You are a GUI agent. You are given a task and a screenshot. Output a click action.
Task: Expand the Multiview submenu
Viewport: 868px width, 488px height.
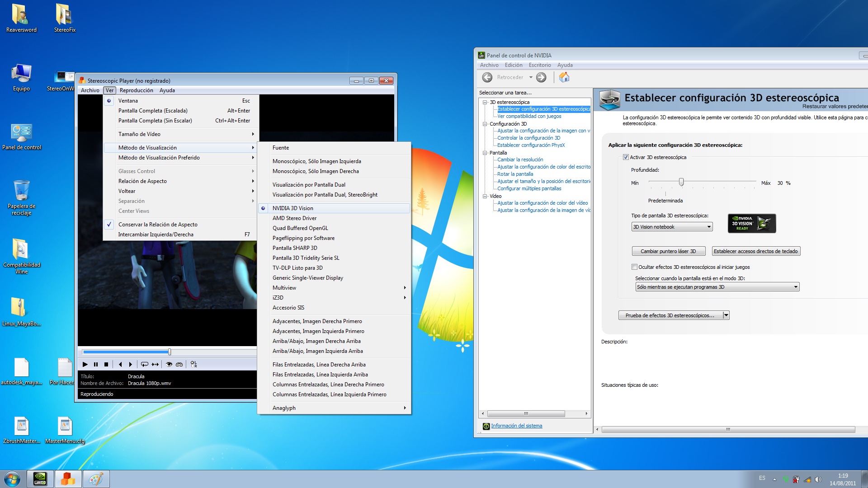[334, 288]
